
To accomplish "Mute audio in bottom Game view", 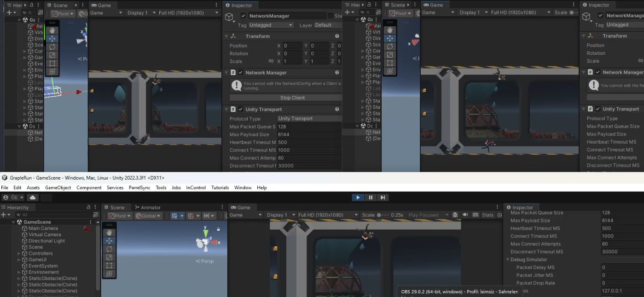I will 465,215.
